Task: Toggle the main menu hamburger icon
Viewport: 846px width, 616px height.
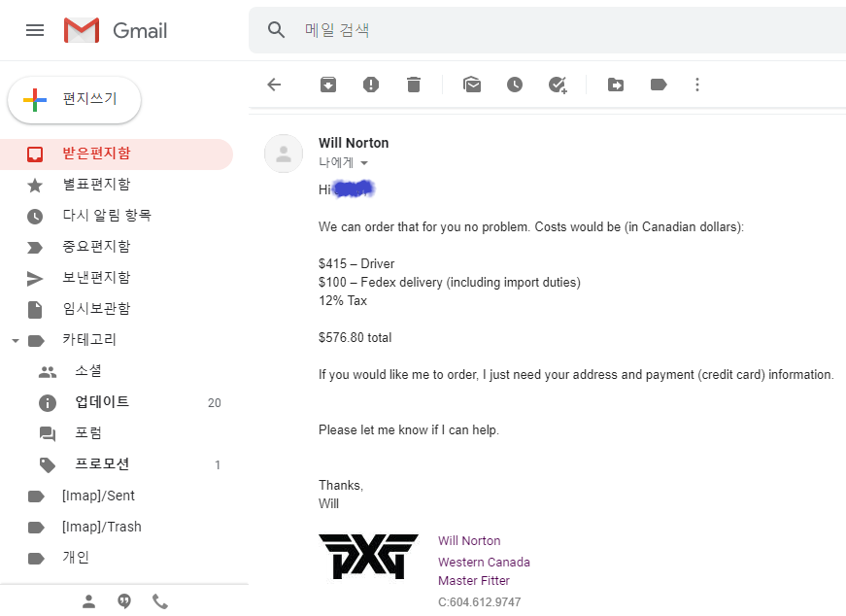Action: point(35,30)
